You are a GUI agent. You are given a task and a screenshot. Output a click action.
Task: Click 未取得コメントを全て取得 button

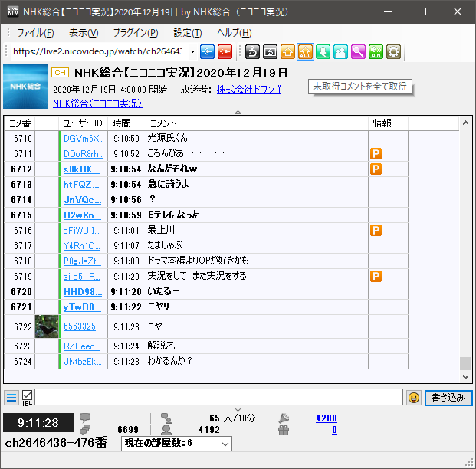click(x=360, y=87)
